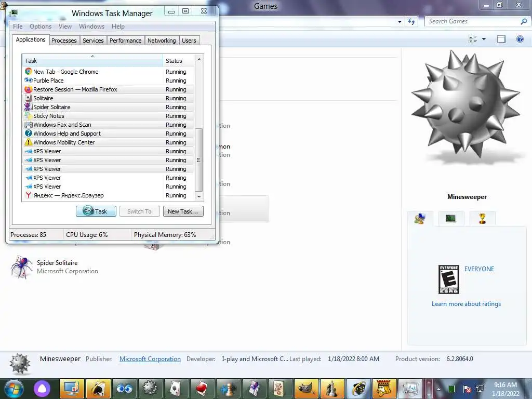Click the task list scrollbar thumb
This screenshot has height=399, width=532.
click(199, 160)
